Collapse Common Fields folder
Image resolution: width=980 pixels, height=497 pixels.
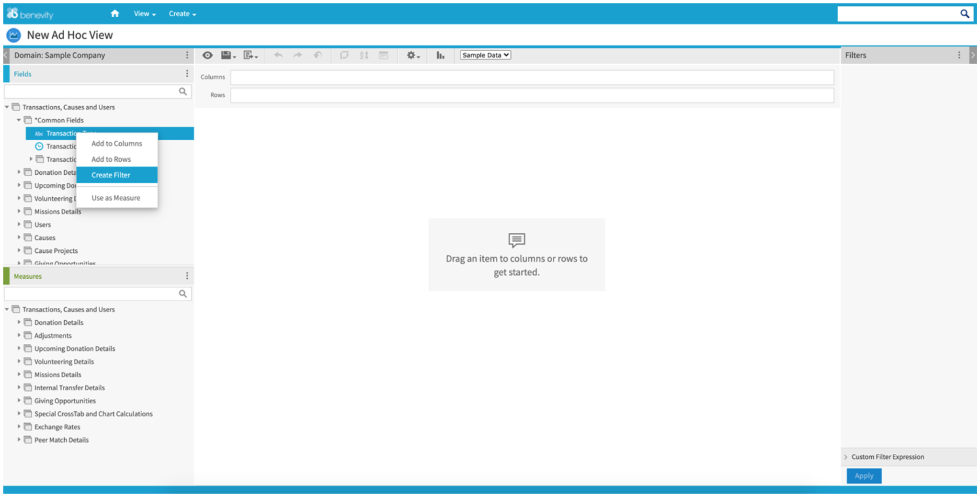pyautogui.click(x=19, y=120)
